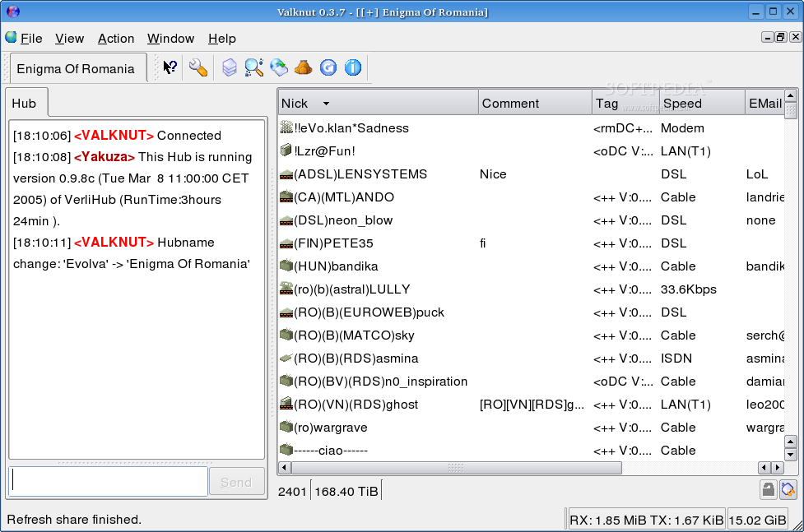The image size is (804, 532).
Task: Click the '<rmDC+...' tag of !leVo.klan*Sadness
Action: [x=622, y=128]
